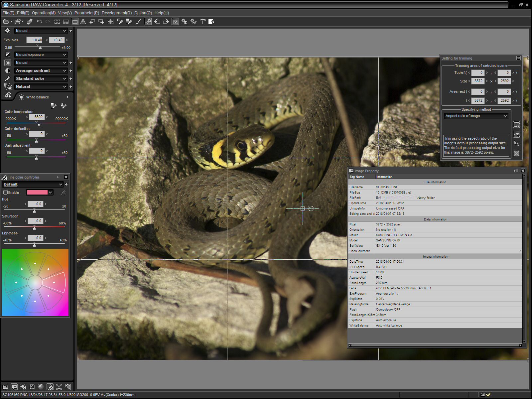532x399 pixels.
Task: Toggle the fine color controller icon in the bottom toolbar
Action: click(x=50, y=387)
